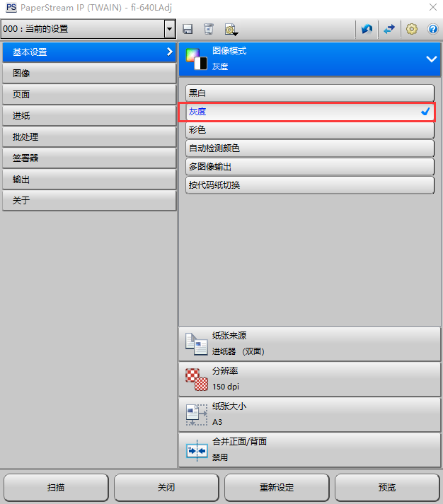The image size is (443, 504).
Task: Switch to the 签署器 category
Action: click(89, 158)
